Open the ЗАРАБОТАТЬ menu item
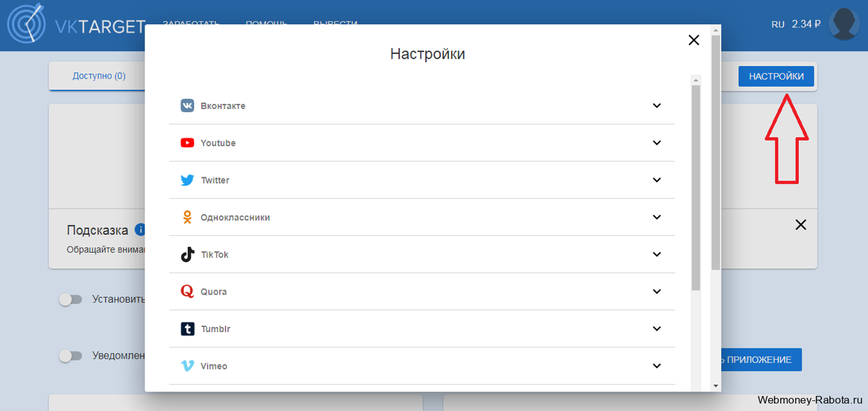Image resolution: width=868 pixels, height=411 pixels. click(191, 24)
